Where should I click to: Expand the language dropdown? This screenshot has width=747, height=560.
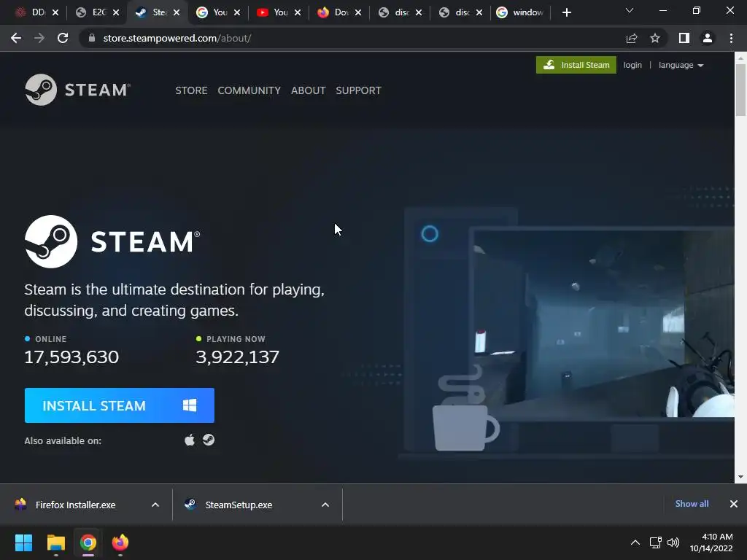pos(681,65)
